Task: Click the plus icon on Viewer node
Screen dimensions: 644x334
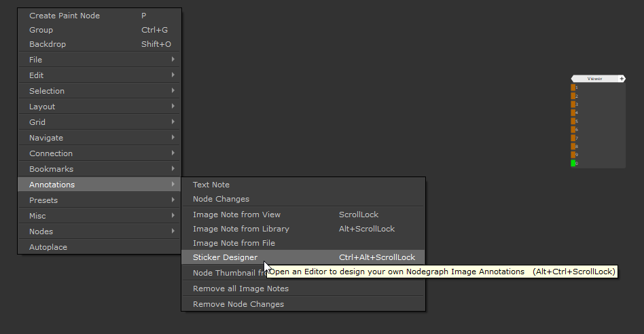Action: pos(622,79)
